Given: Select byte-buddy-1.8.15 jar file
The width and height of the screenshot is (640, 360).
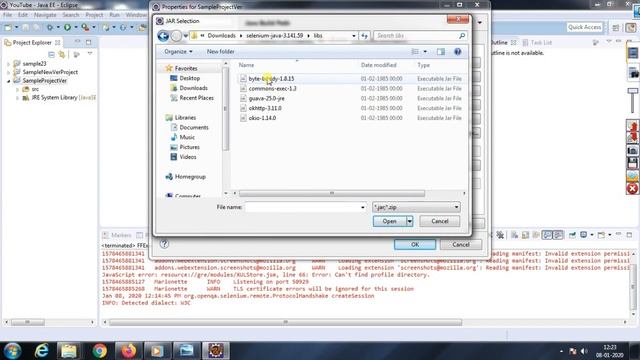Looking at the screenshot, I should (271, 79).
